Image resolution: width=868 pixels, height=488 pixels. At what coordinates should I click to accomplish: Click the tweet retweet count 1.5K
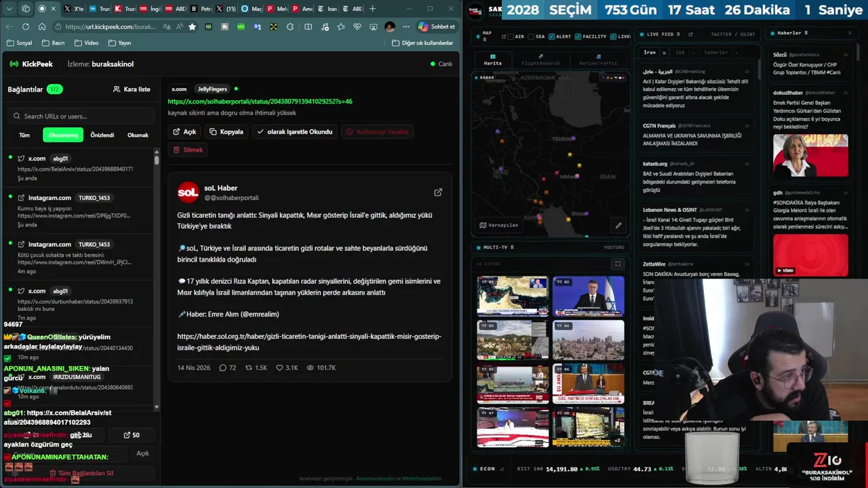click(x=256, y=367)
